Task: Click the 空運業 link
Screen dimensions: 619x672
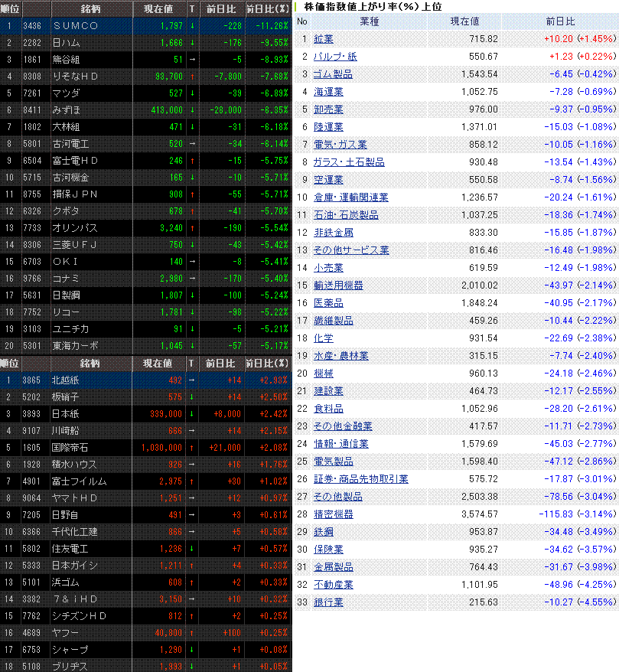Action: [x=328, y=180]
